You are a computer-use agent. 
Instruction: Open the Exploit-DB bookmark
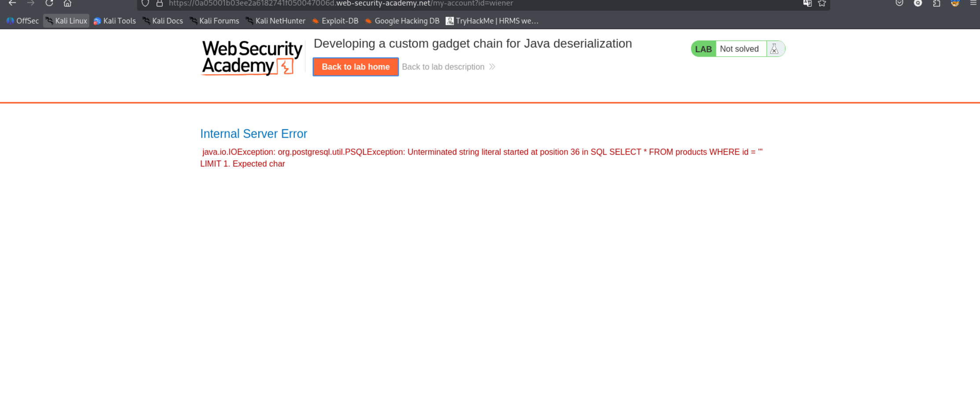click(335, 21)
